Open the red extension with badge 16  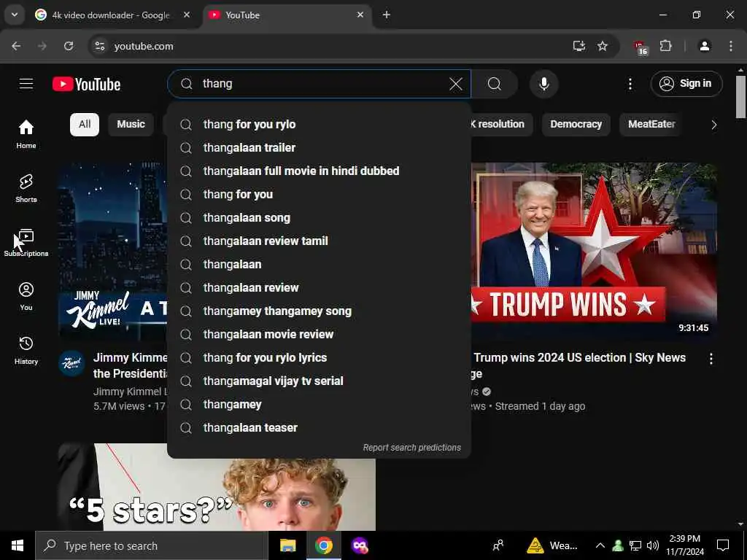click(640, 47)
